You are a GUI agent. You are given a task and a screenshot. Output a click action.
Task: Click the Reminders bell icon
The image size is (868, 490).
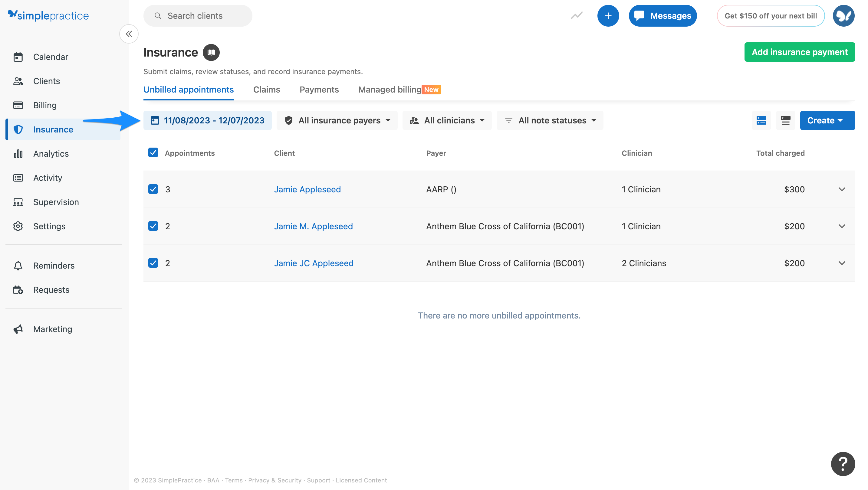[18, 265]
